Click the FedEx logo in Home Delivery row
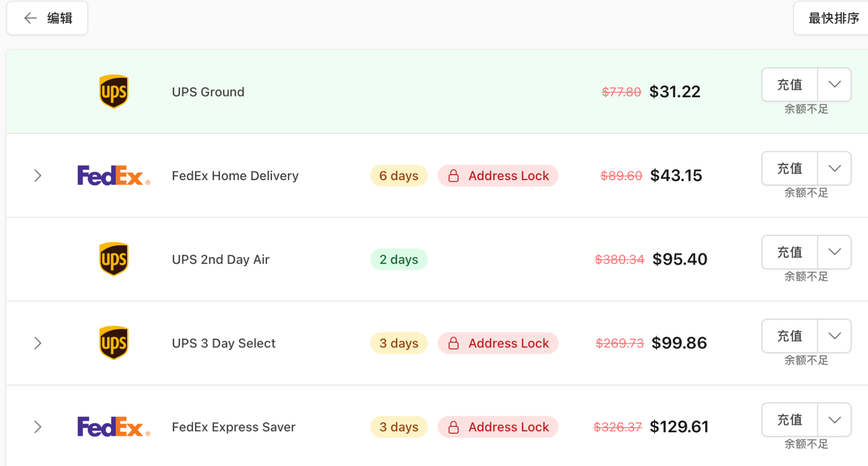 pyautogui.click(x=114, y=176)
